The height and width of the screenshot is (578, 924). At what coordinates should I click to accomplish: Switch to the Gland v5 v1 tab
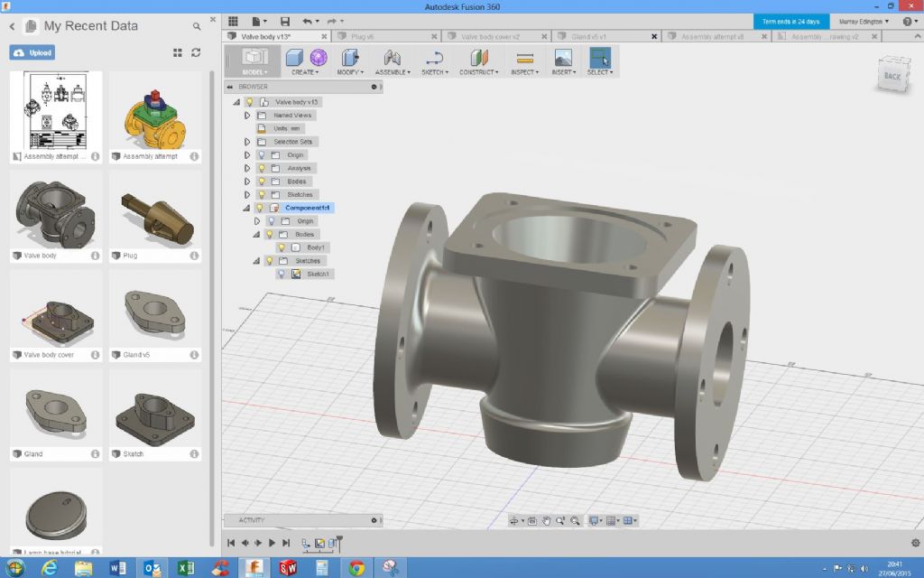[606, 36]
